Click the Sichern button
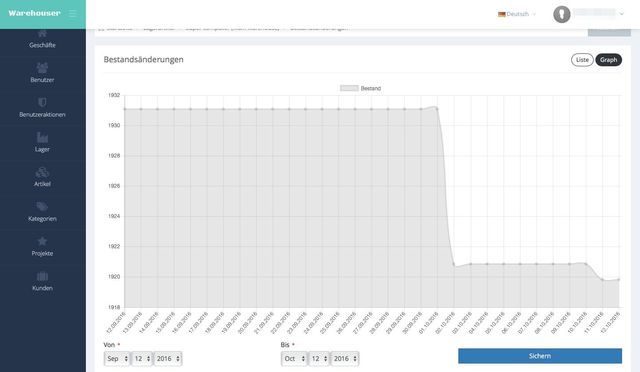This screenshot has width=640, height=372. click(x=540, y=356)
